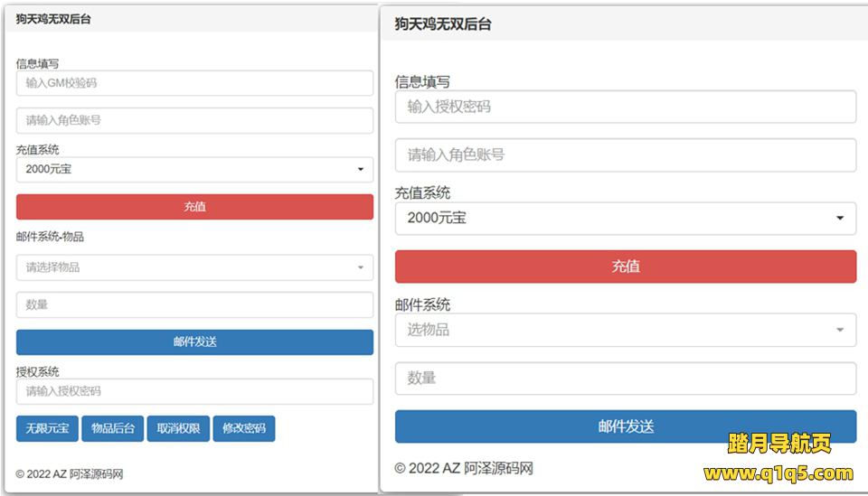Click the left panel 请输入角色账号 field

(194, 120)
